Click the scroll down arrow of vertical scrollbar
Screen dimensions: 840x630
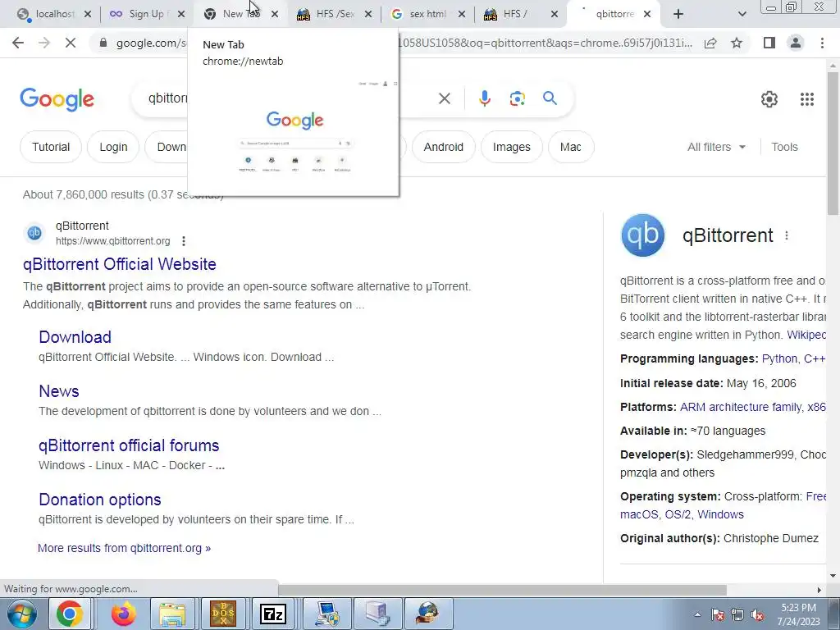click(x=833, y=576)
